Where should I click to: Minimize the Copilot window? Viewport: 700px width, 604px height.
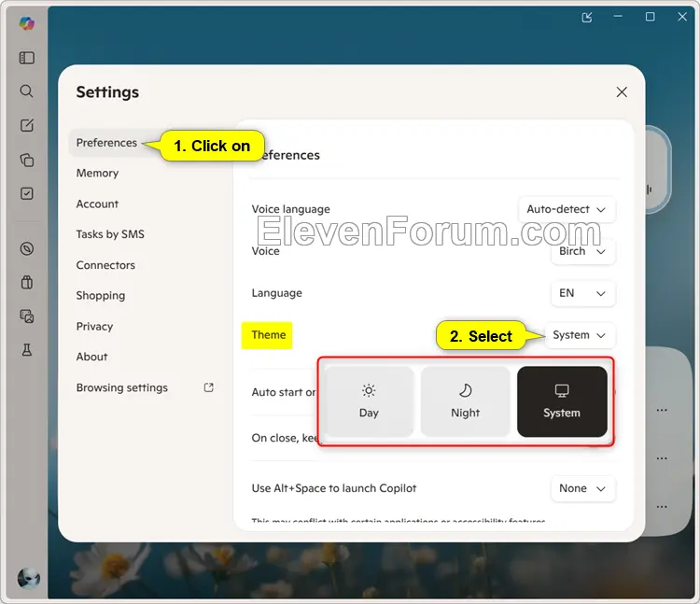pyautogui.click(x=618, y=17)
